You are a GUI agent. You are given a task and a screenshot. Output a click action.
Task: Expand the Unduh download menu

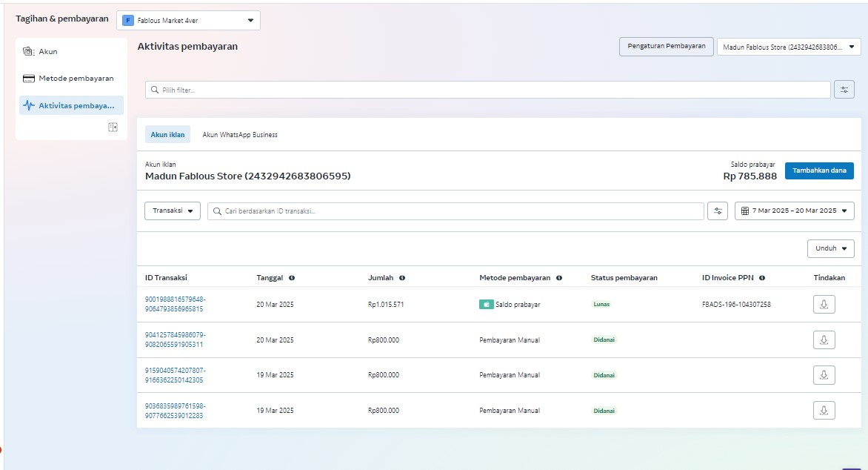click(x=830, y=248)
